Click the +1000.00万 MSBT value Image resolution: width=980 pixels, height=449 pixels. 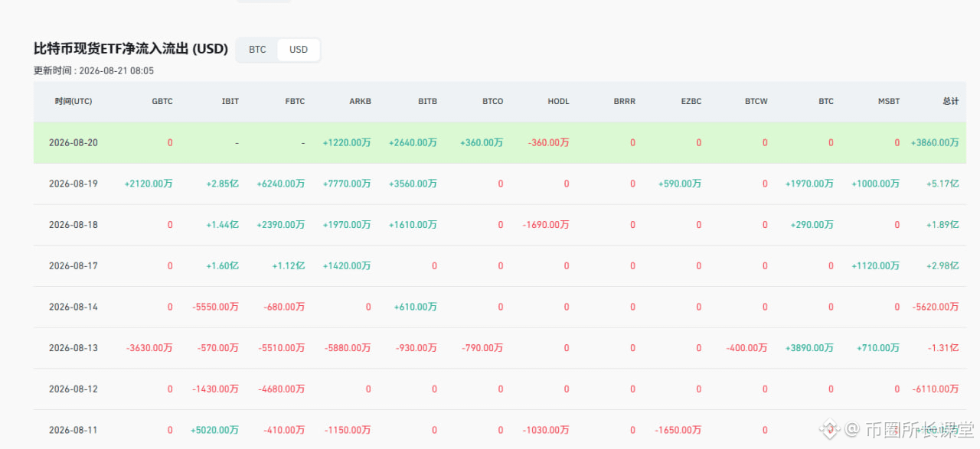click(876, 184)
